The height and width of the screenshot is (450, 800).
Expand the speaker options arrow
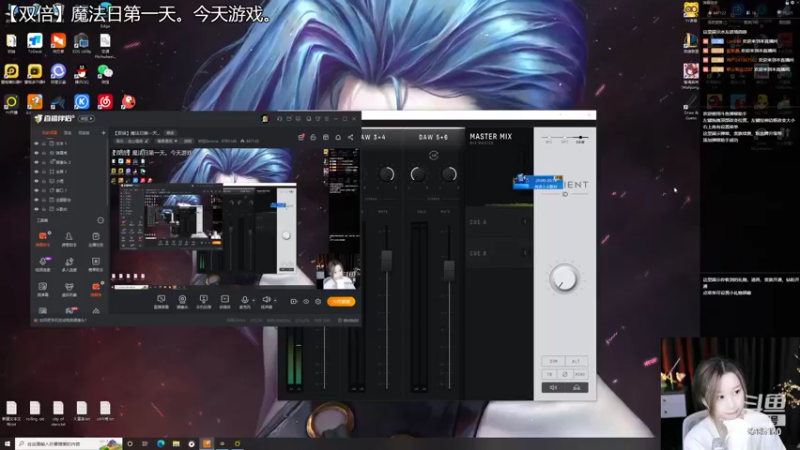pyautogui.click(x=275, y=300)
